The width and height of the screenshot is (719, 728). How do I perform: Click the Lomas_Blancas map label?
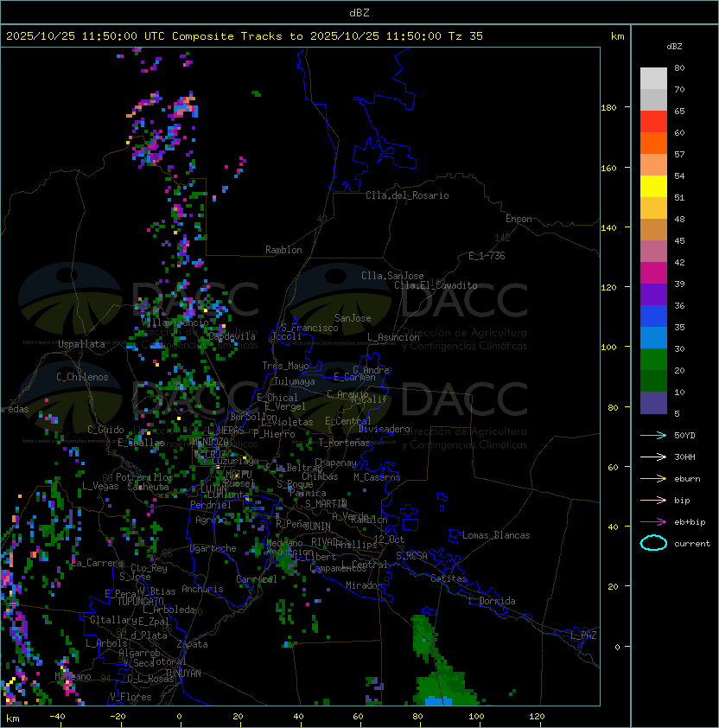(496, 535)
